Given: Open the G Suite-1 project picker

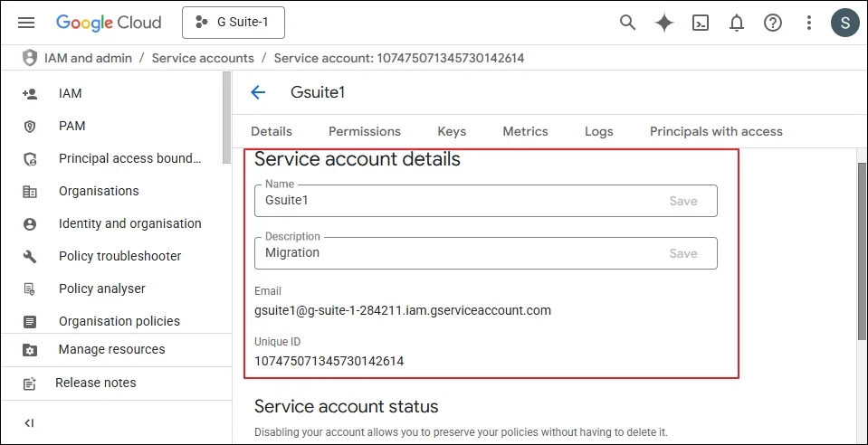Looking at the screenshot, I should click(x=233, y=23).
